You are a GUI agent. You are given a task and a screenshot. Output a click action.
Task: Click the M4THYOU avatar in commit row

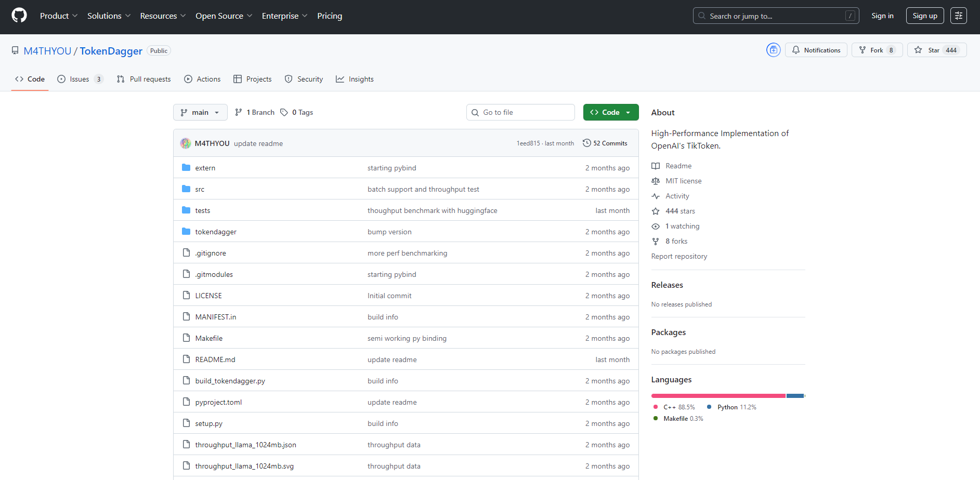186,143
